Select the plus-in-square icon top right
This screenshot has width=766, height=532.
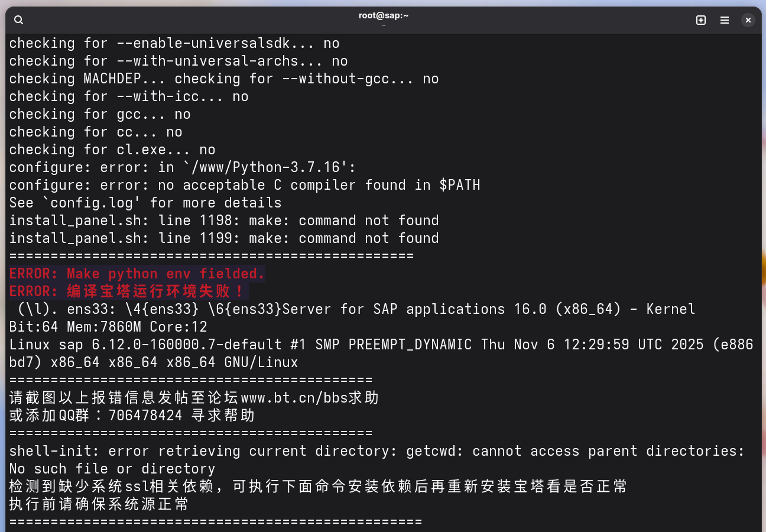coord(701,20)
